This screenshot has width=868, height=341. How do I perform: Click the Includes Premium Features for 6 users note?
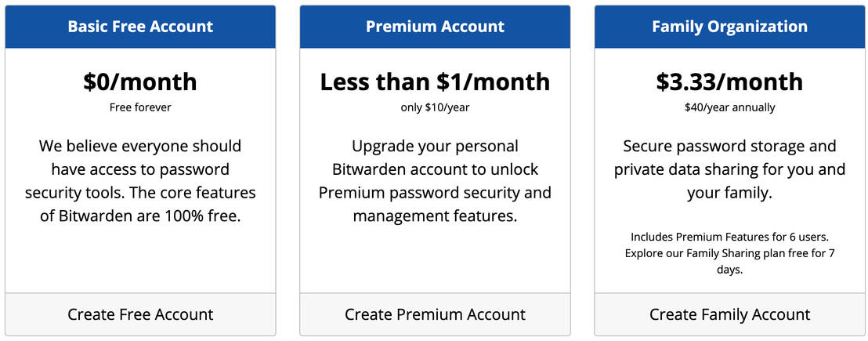(729, 237)
